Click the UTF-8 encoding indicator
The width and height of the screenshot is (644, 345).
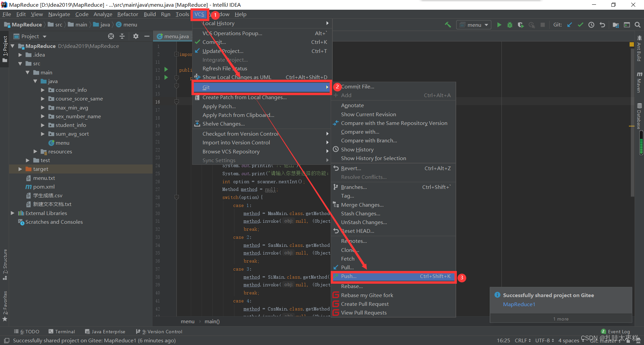point(544,340)
